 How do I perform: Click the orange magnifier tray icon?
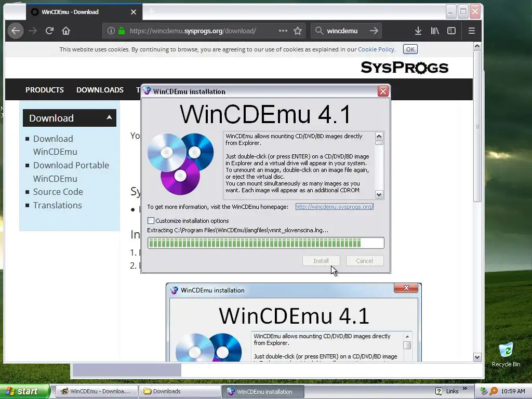494,391
